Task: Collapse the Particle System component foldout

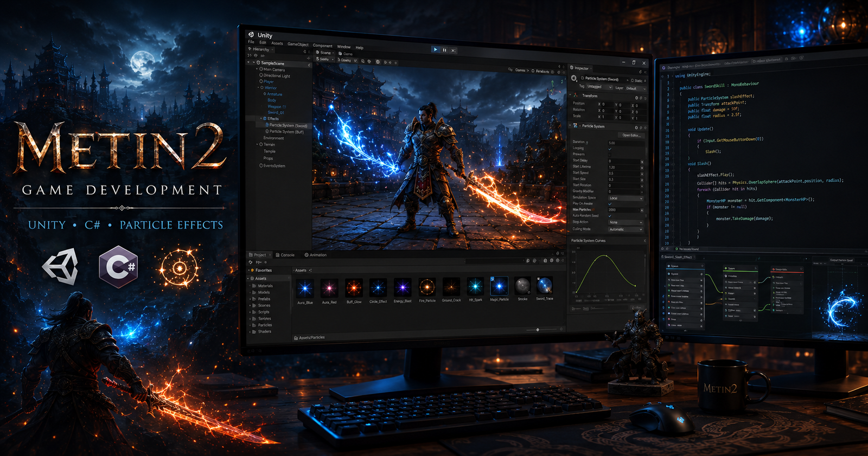Action: point(570,125)
